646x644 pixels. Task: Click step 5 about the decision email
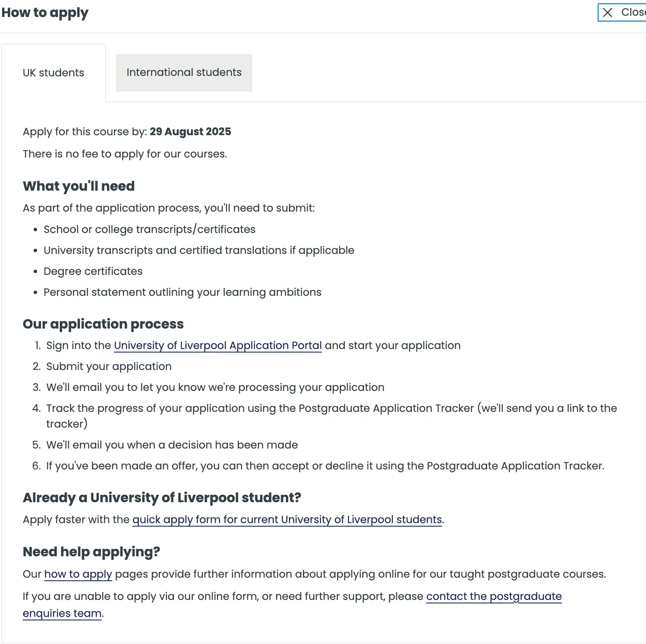tap(172, 445)
